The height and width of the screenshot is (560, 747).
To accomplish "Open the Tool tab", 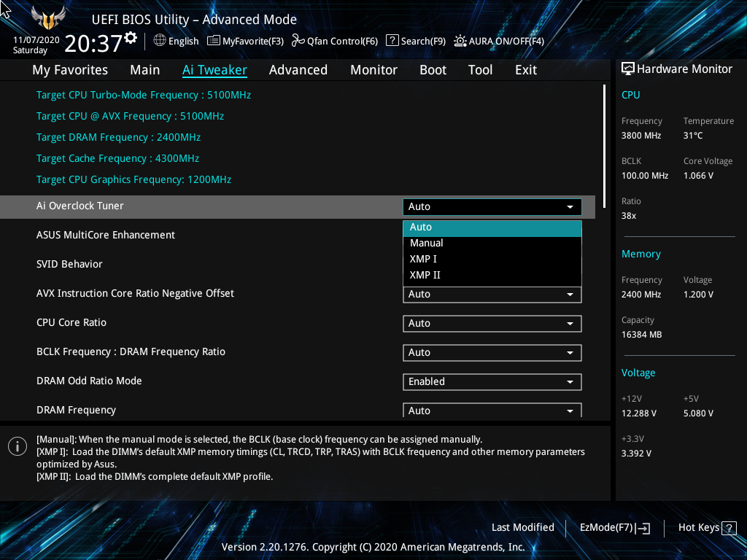I will (480, 70).
